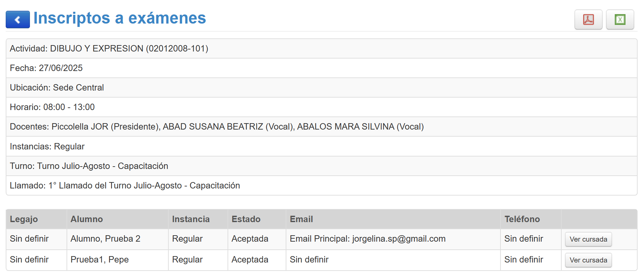Viewport: 644px width, 280px height.
Task: Export the list to Excel
Action: click(619, 20)
